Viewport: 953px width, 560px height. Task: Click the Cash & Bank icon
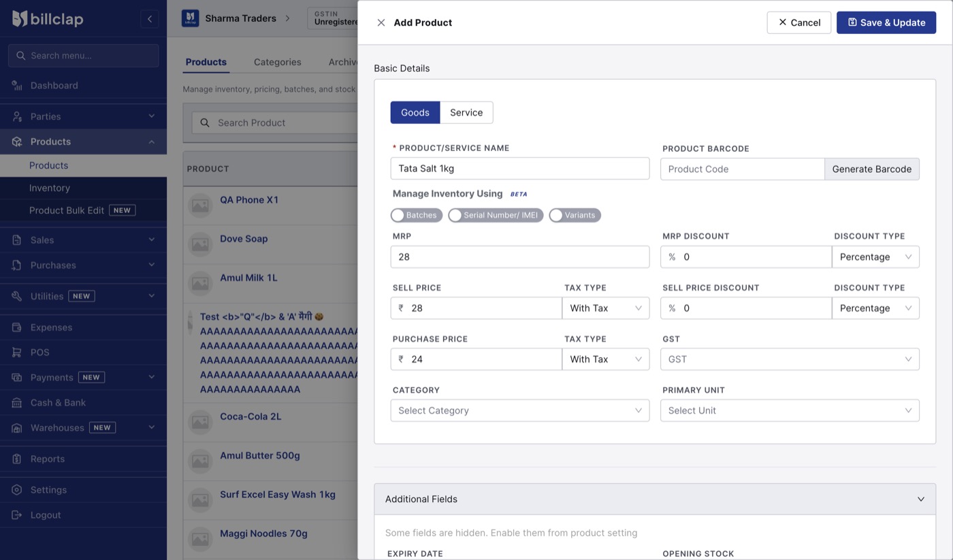pos(17,403)
